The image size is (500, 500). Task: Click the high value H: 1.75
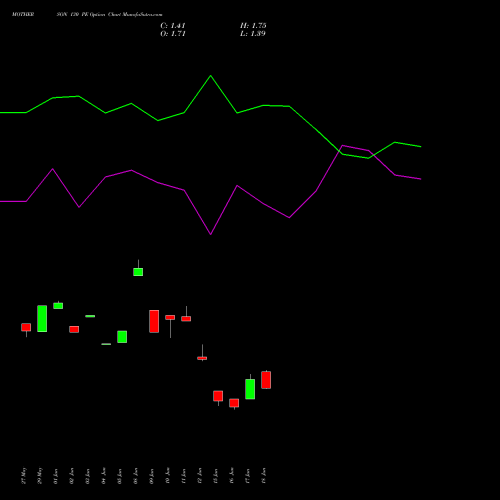pyautogui.click(x=253, y=26)
